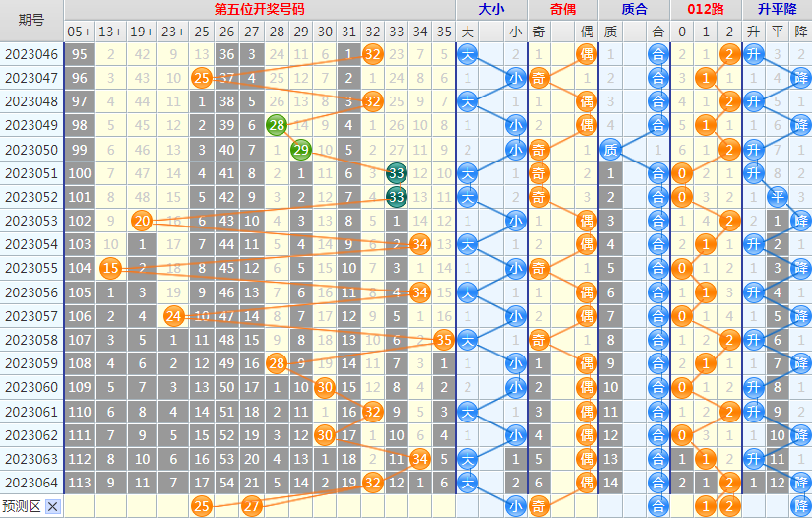The height and width of the screenshot is (518, 812).
Task: Click the 偶 column header
Action: [x=587, y=32]
